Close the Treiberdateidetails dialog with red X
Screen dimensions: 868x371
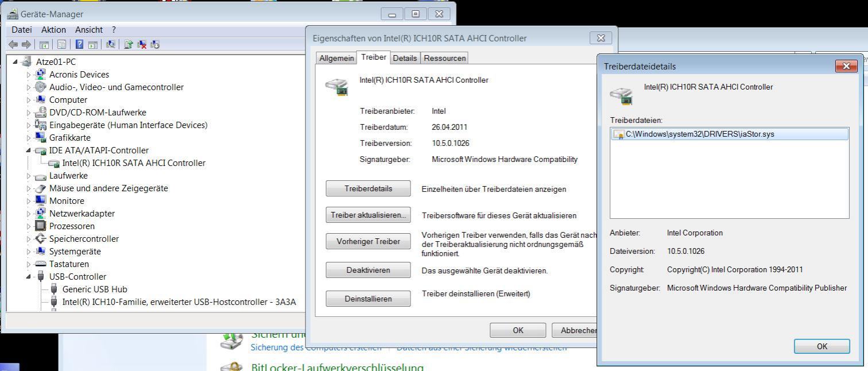coord(846,66)
